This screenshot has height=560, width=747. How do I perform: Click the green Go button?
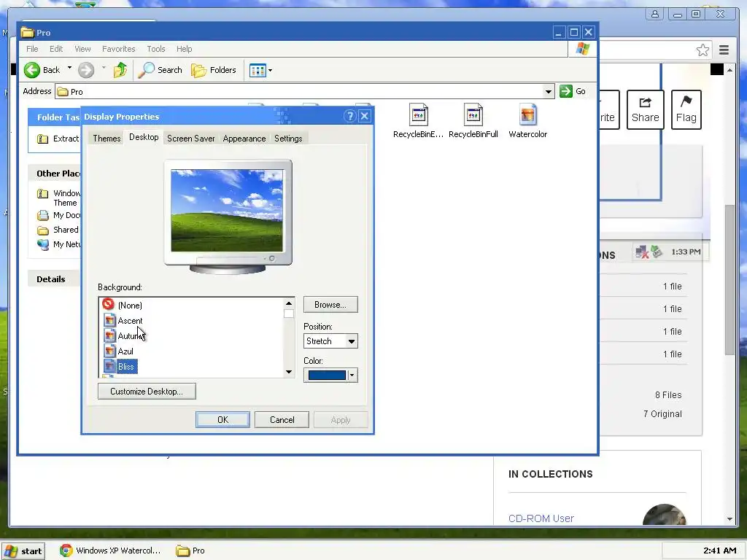coord(573,91)
